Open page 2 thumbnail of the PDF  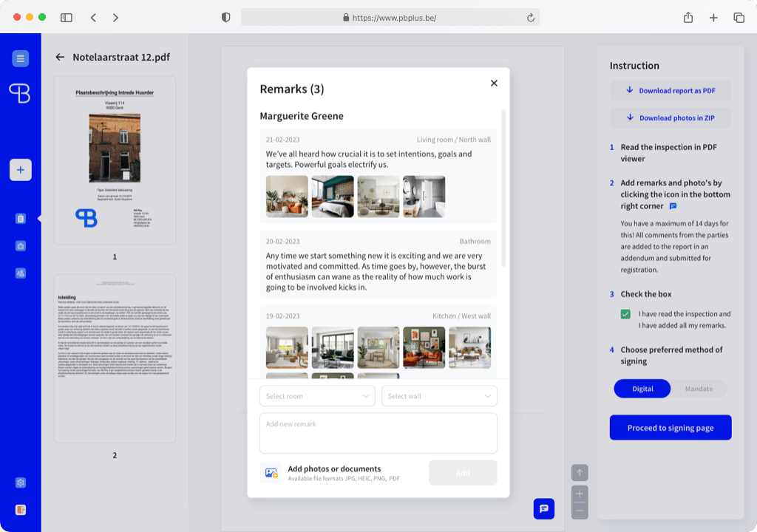(x=115, y=358)
